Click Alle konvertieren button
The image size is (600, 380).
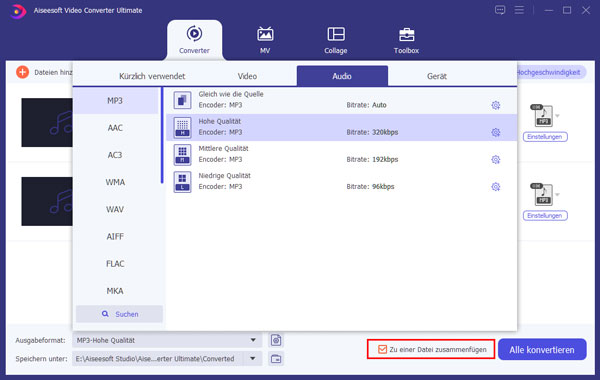point(542,349)
